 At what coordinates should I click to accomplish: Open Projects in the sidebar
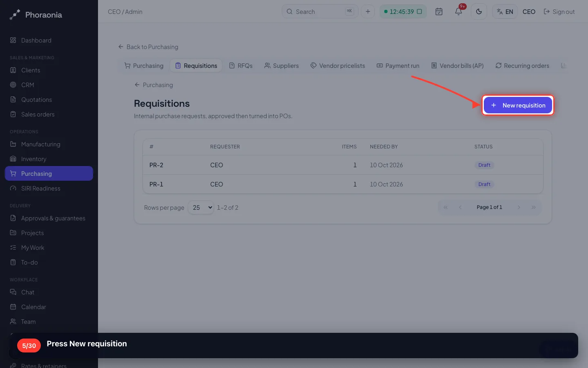point(49,233)
